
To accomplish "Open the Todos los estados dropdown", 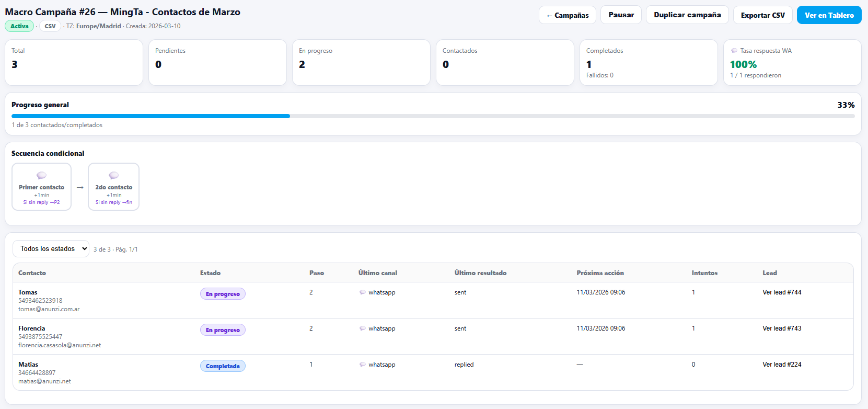I will (51, 249).
